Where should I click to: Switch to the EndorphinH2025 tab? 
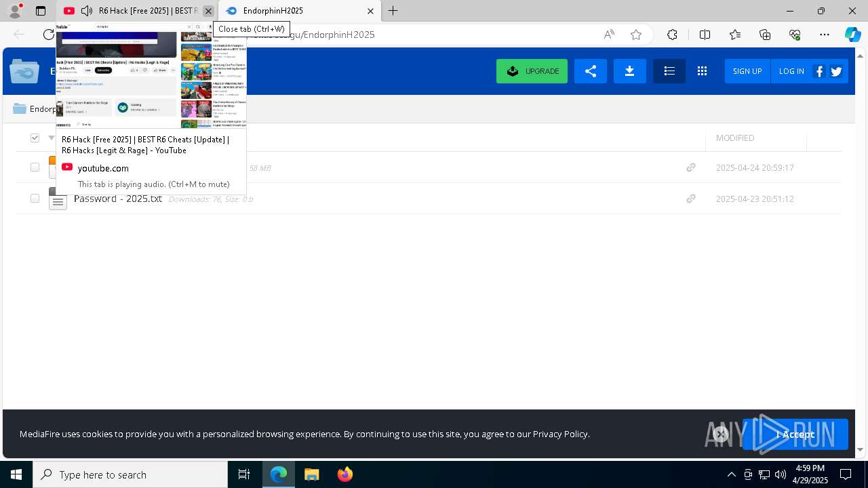299,11
